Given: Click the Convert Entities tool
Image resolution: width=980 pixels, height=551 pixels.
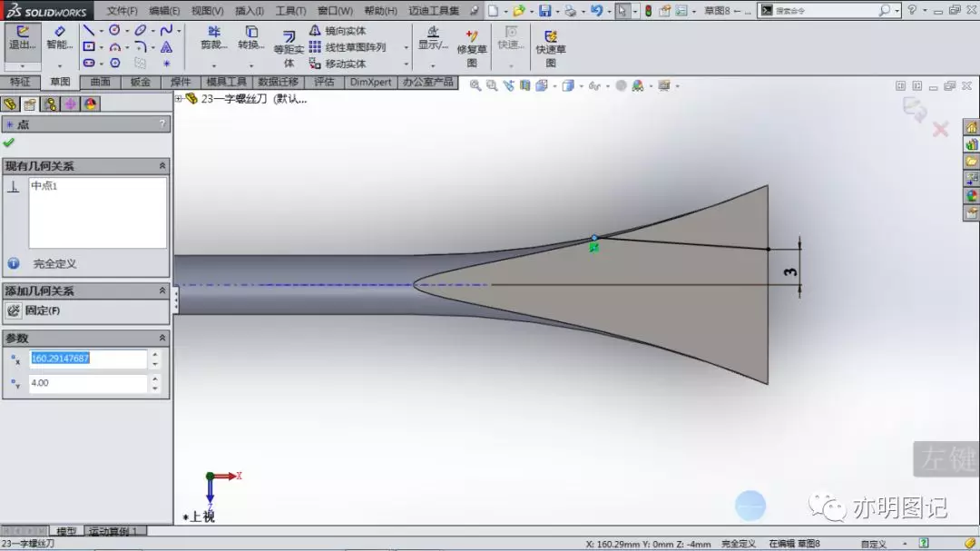Looking at the screenshot, I should (251, 38).
